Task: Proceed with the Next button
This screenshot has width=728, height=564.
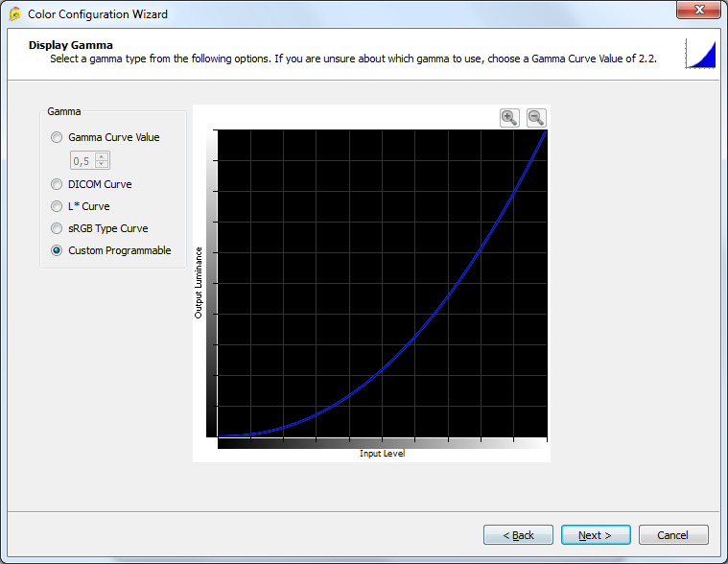Action: 596,535
